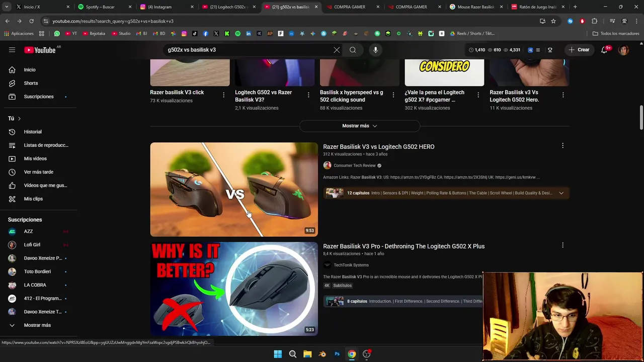Open the Razer Basilisk V3 vs G502 HERO thumbnail
Screen dimensions: 644x362
tap(234, 190)
